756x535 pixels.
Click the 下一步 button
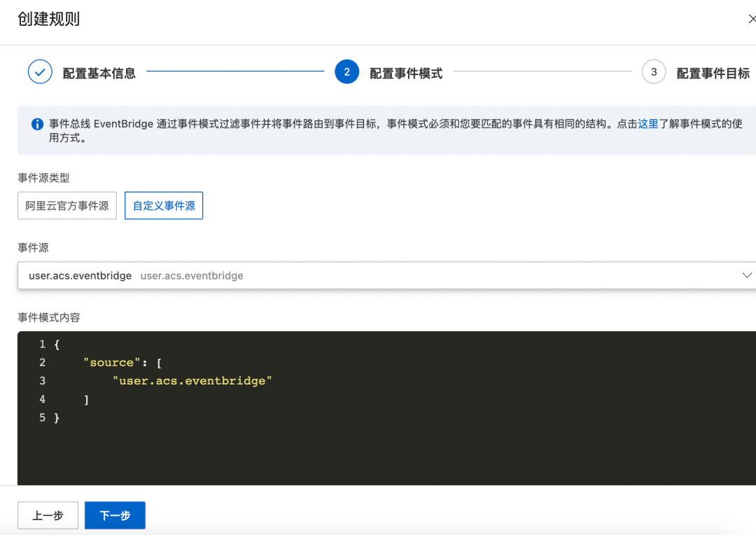(x=115, y=515)
